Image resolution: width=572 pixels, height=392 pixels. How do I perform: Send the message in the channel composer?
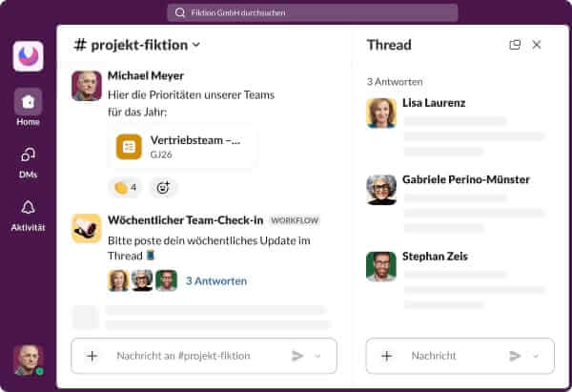[x=297, y=356]
